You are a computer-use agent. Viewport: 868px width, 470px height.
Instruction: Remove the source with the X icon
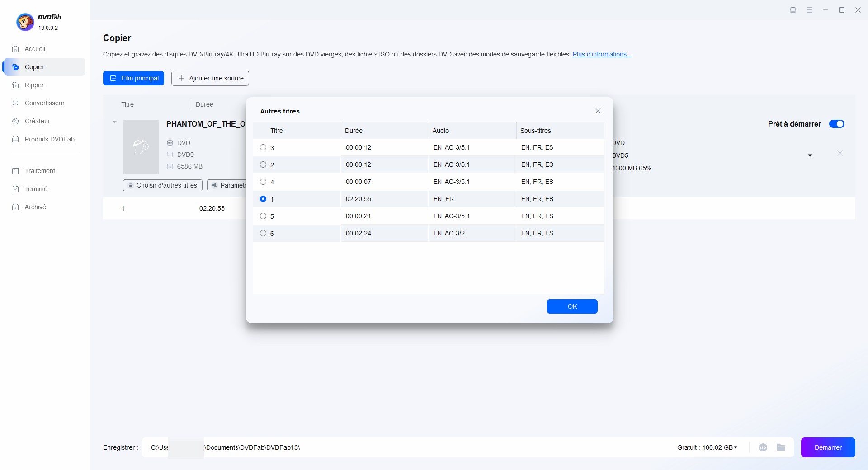click(x=840, y=154)
